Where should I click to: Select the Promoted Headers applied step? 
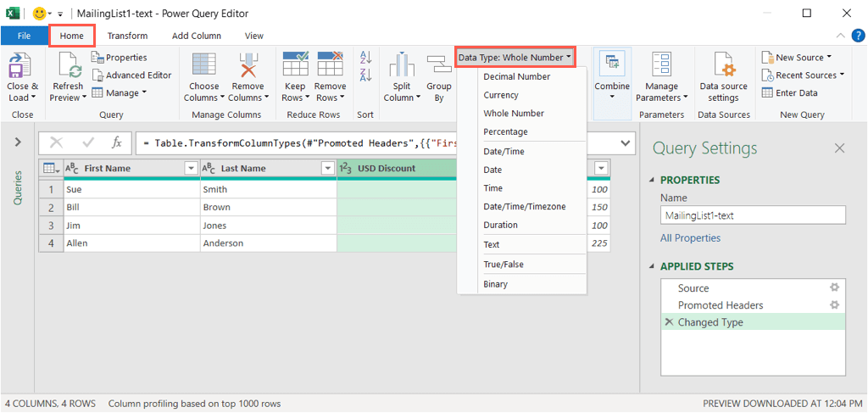click(753, 305)
